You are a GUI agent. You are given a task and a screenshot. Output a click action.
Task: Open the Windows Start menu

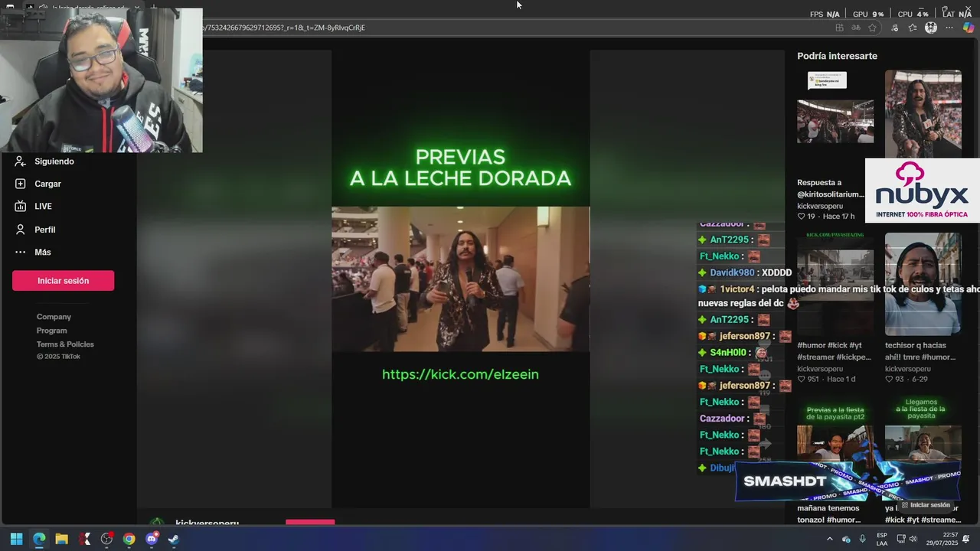click(x=16, y=539)
